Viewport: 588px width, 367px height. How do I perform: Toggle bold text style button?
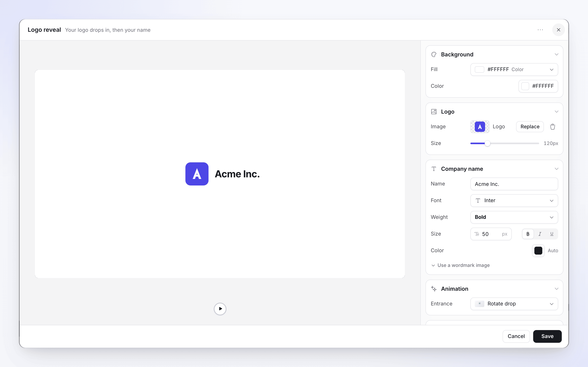528,234
